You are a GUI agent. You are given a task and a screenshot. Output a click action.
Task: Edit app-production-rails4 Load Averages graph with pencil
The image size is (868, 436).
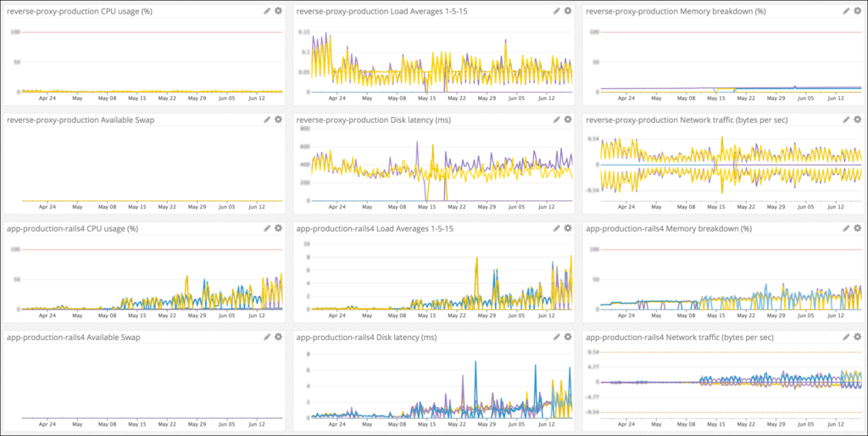pyautogui.click(x=556, y=227)
